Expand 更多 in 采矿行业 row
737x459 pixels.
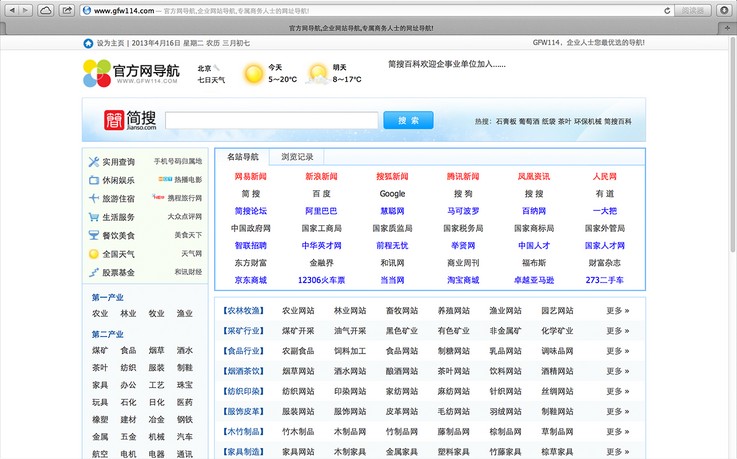point(618,331)
